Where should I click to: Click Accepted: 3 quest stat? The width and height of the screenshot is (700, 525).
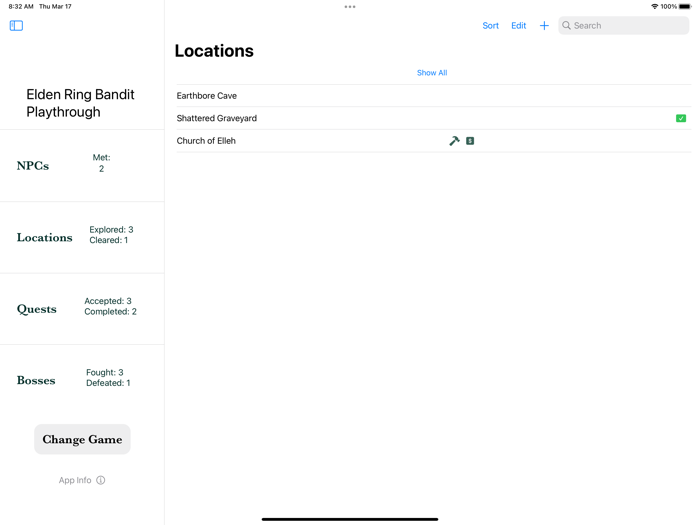[x=108, y=301]
